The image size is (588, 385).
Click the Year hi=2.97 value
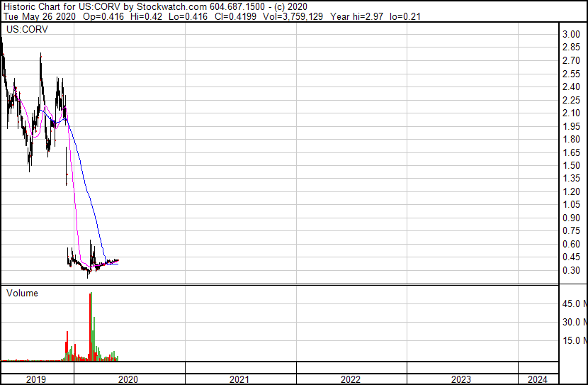[x=356, y=16]
